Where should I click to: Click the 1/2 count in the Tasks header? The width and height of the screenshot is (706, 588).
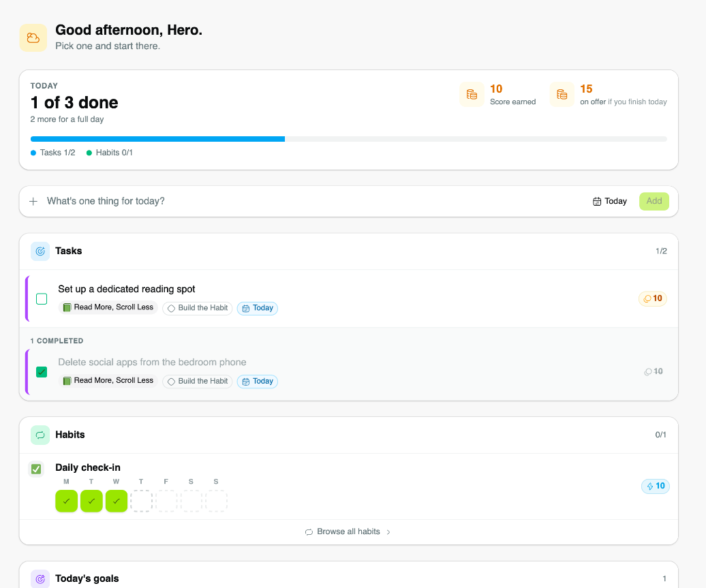[661, 251]
